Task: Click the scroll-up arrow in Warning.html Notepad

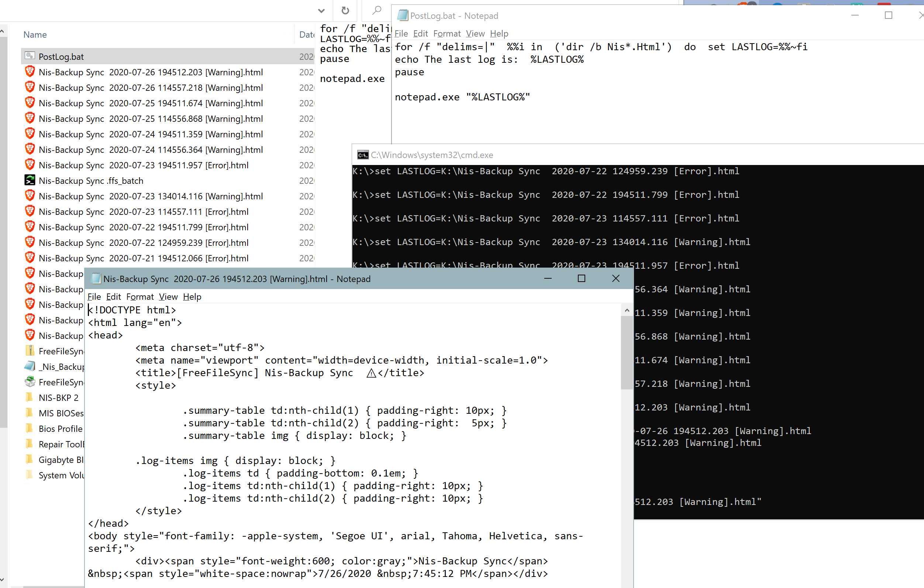Action: [627, 310]
